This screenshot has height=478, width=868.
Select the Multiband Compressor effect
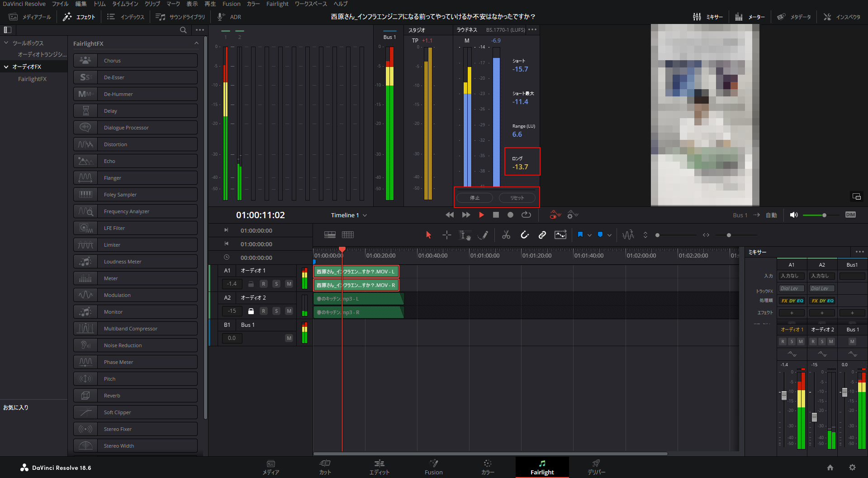pyautogui.click(x=136, y=329)
